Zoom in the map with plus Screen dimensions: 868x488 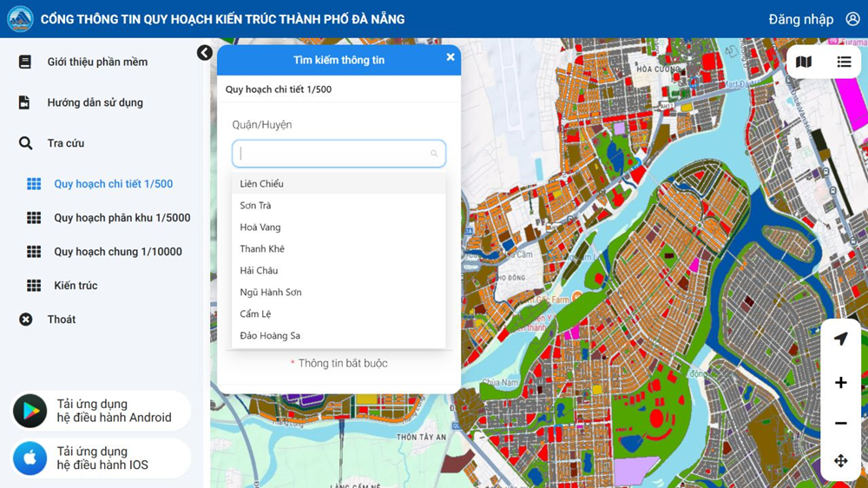tap(841, 382)
